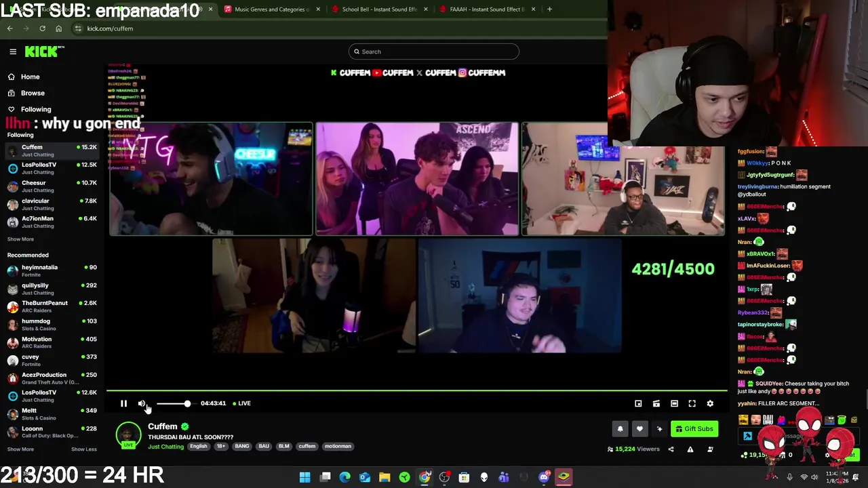Open fullscreen mode for the stream
The height and width of the screenshot is (488, 868).
point(692,403)
